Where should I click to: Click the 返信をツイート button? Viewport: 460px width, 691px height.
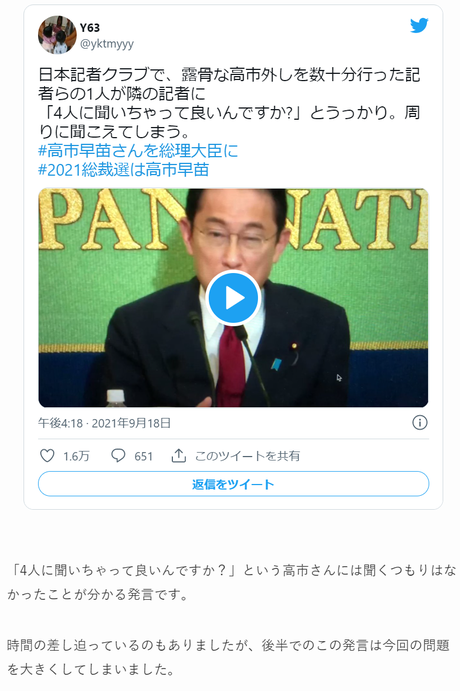pyautogui.click(x=233, y=484)
